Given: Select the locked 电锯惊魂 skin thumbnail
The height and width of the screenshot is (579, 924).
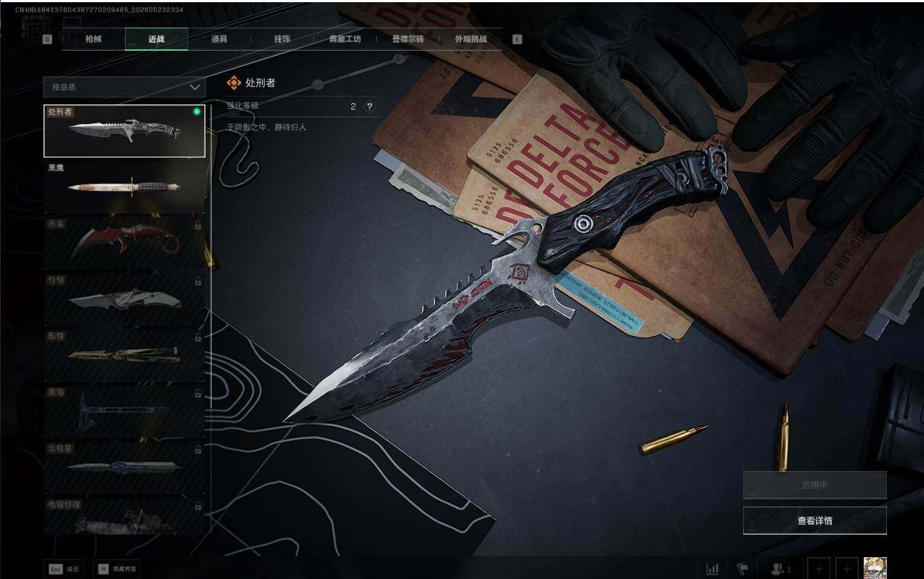Looking at the screenshot, I should [124, 517].
